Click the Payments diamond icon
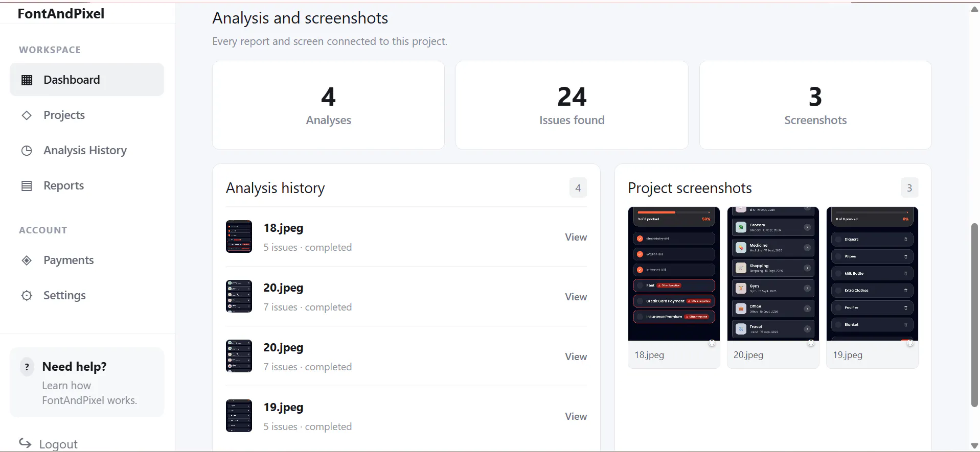Viewport: 980px width, 452px height. pos(27,260)
